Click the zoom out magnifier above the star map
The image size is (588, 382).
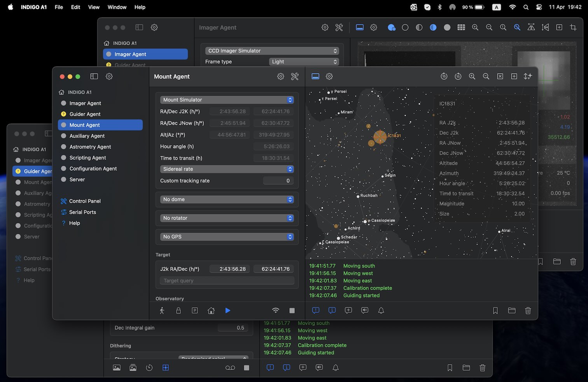[x=486, y=77]
